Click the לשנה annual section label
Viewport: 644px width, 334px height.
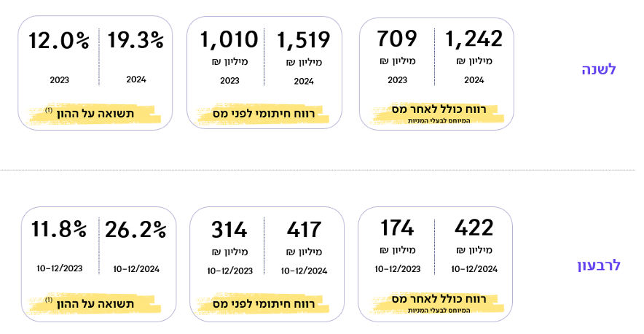[x=599, y=69]
